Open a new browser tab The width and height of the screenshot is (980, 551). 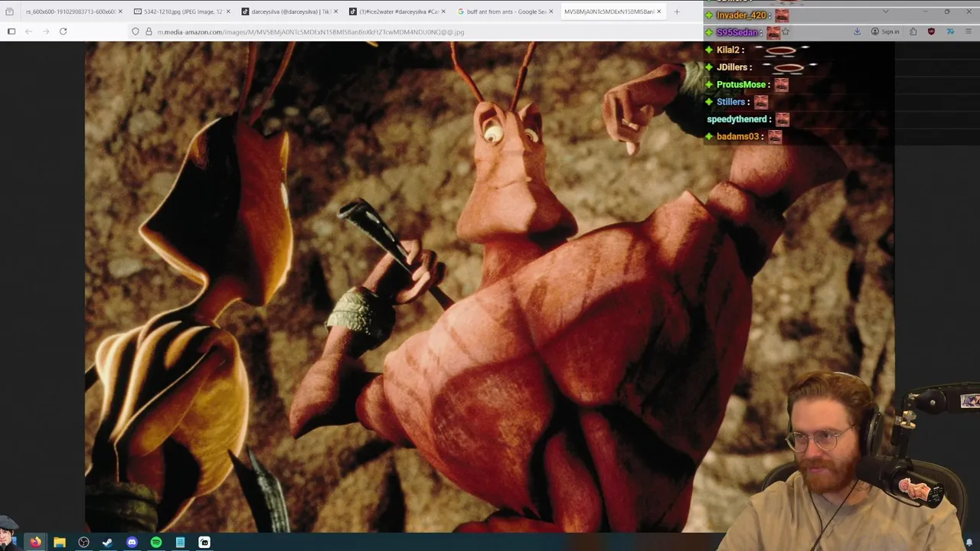click(x=677, y=11)
